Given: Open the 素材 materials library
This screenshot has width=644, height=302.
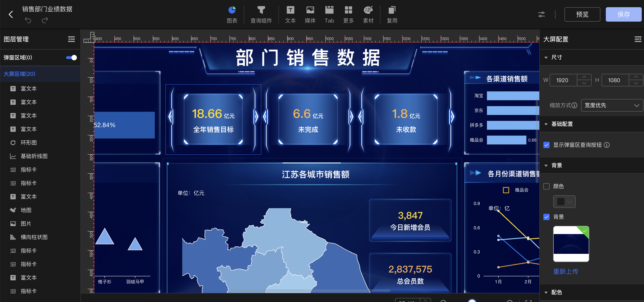Looking at the screenshot, I should pyautogui.click(x=368, y=15).
